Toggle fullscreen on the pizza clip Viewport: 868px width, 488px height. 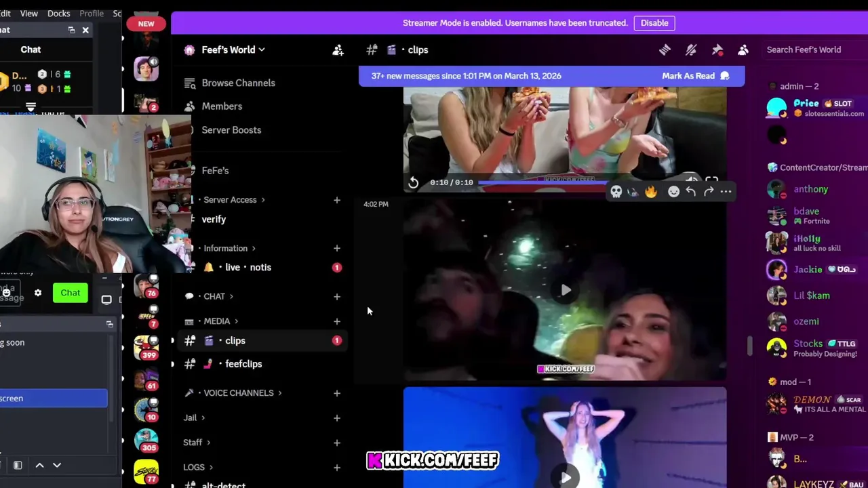tap(711, 181)
